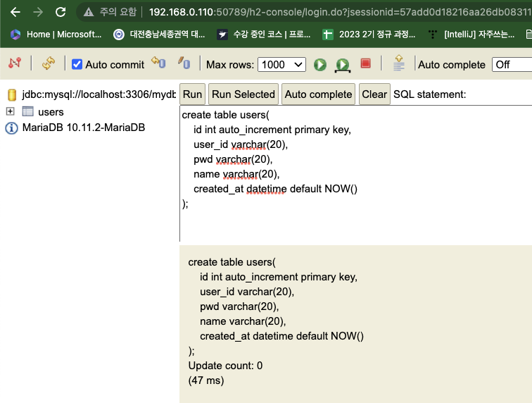
Task: Click inside the SQL statement editor
Action: 355,173
